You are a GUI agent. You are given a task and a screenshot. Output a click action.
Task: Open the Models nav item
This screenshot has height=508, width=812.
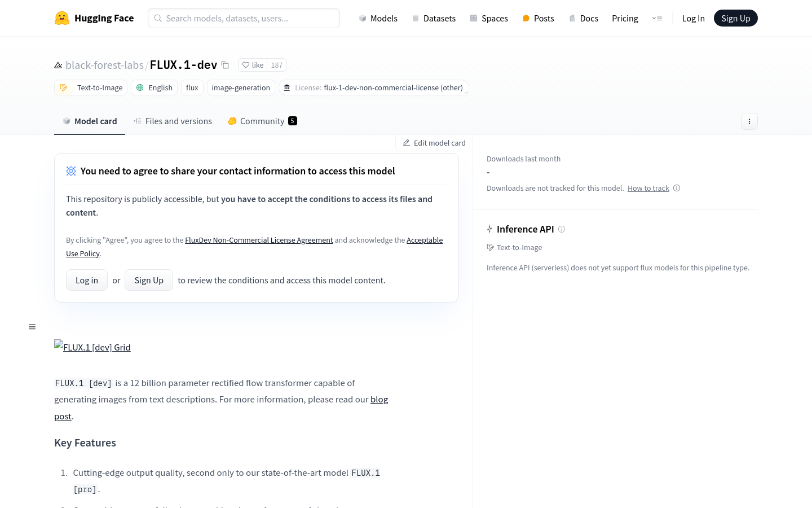click(378, 18)
